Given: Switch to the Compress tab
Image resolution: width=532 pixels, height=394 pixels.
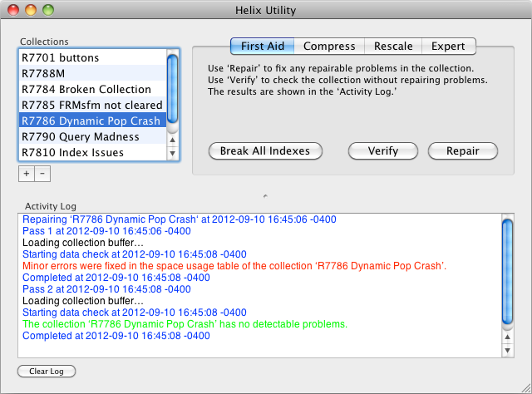Looking at the screenshot, I should coord(329,47).
